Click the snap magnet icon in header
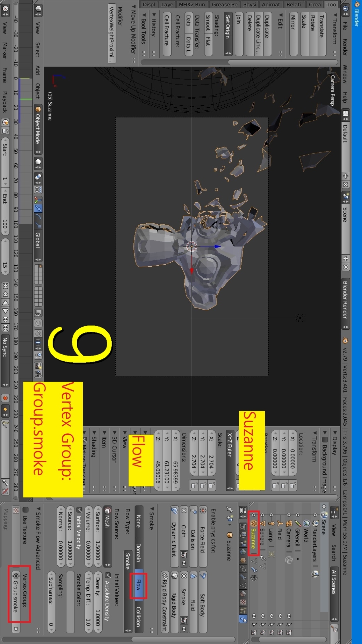This screenshot has width=362, height=644. click(38, 333)
